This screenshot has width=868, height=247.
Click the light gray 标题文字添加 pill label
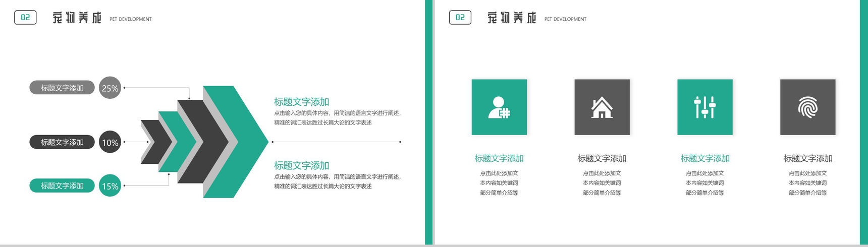tap(62, 88)
